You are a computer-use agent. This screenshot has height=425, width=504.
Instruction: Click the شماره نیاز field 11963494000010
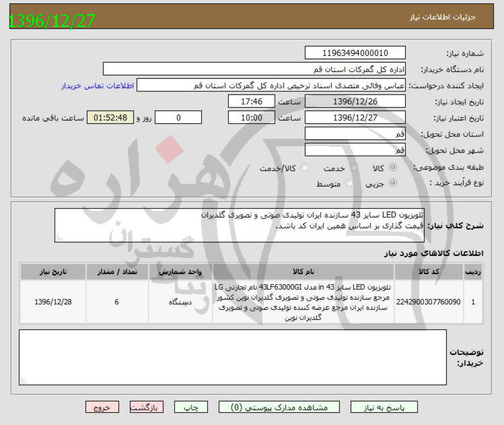tap(355, 53)
